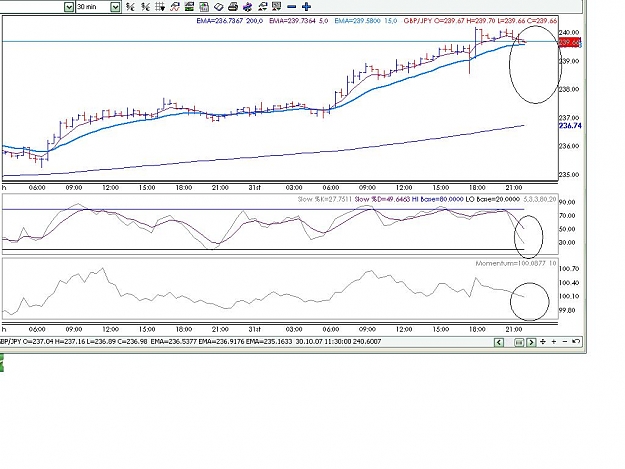
Task: Zoom out with the blue minus icon
Action: click(x=292, y=7)
